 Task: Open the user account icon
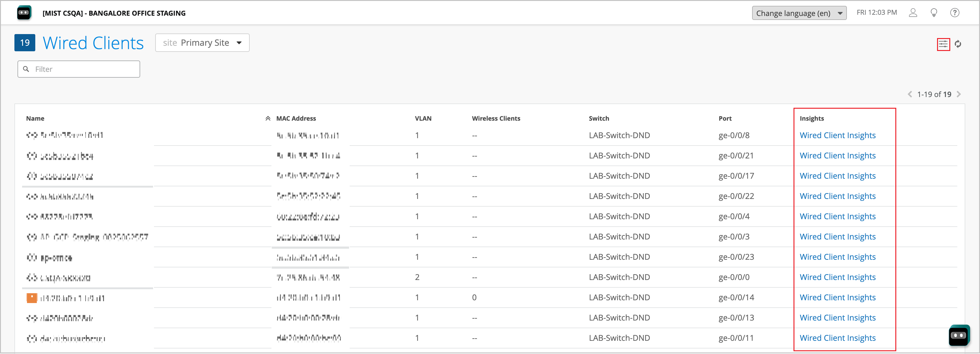[913, 13]
